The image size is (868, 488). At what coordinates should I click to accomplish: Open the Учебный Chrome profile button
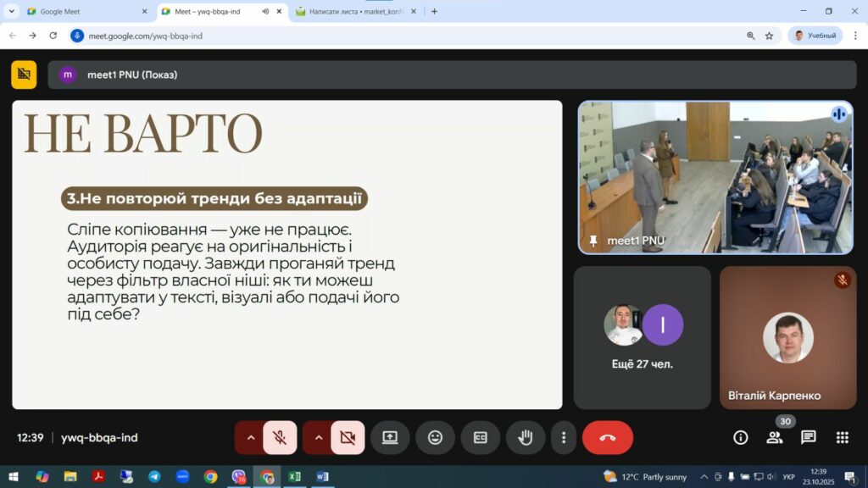tap(815, 36)
